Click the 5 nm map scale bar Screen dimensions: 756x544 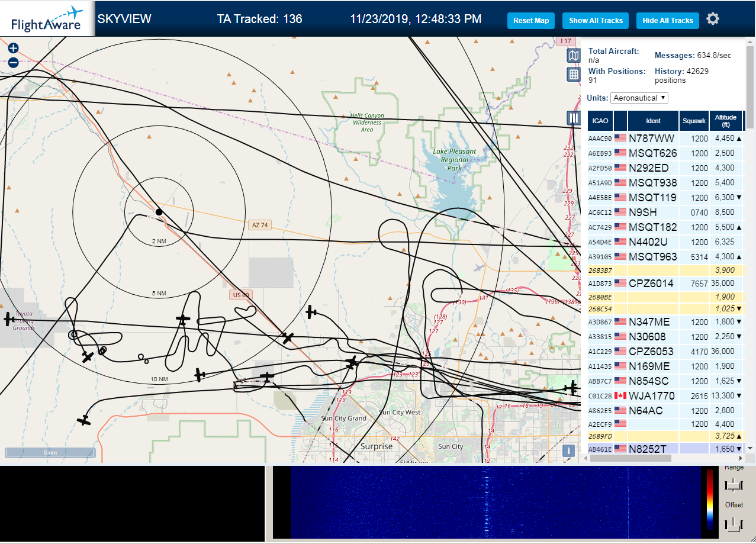point(50,452)
